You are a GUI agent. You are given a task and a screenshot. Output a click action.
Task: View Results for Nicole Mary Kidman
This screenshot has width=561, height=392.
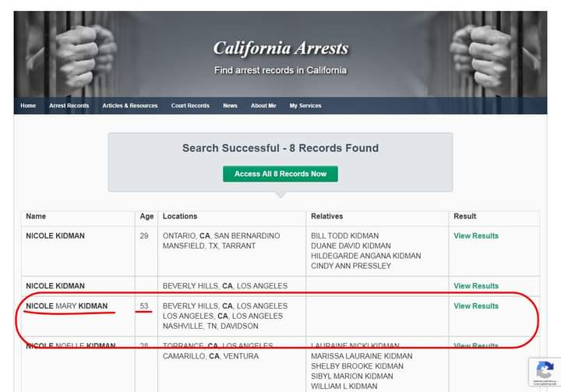476,306
